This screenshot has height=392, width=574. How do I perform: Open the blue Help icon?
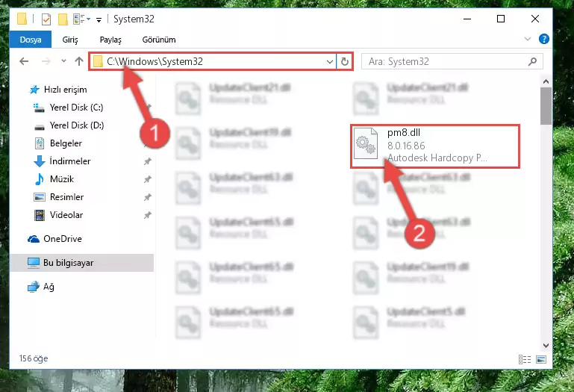click(544, 39)
